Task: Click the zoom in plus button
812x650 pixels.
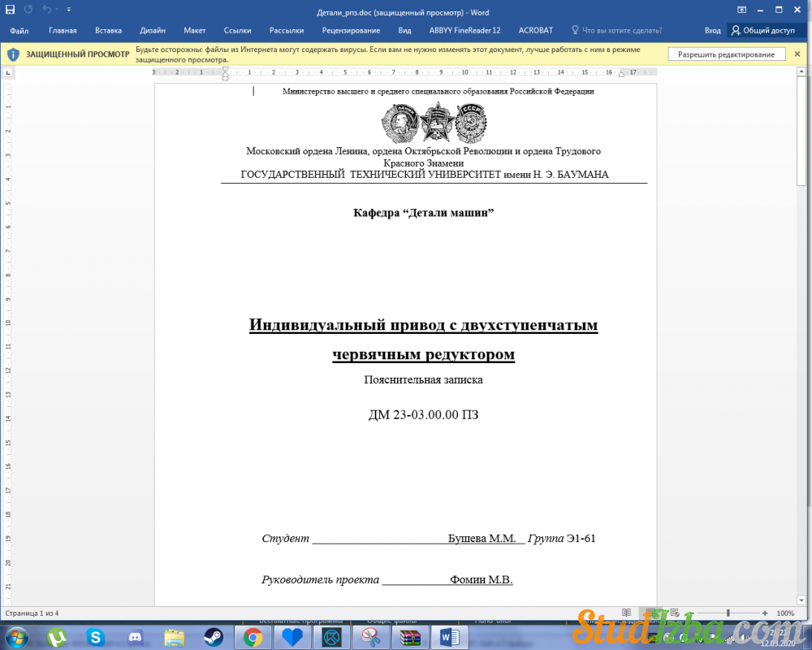Action: pos(765,613)
